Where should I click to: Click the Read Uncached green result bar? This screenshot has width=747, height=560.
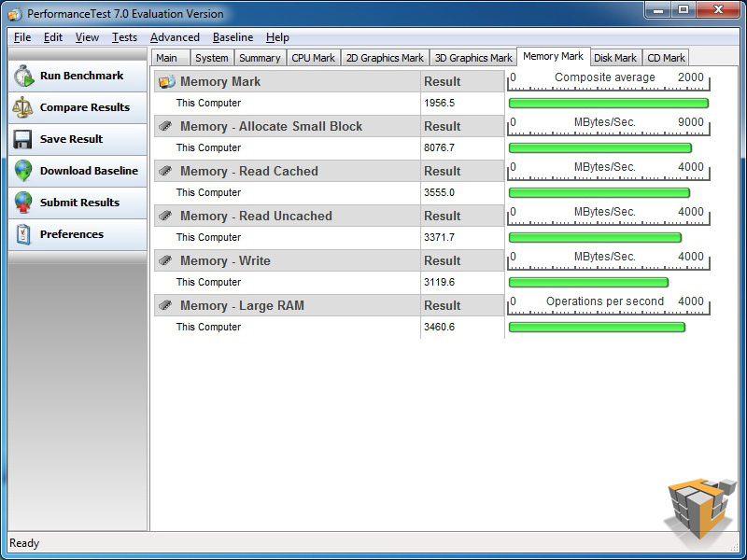pyautogui.click(x=595, y=238)
